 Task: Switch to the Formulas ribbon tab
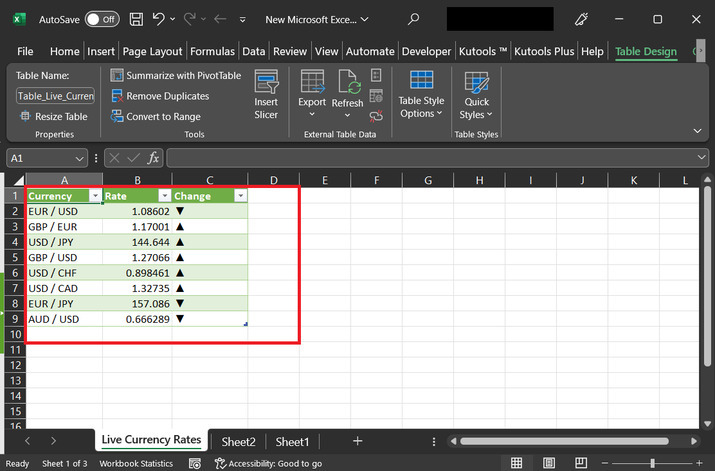212,51
